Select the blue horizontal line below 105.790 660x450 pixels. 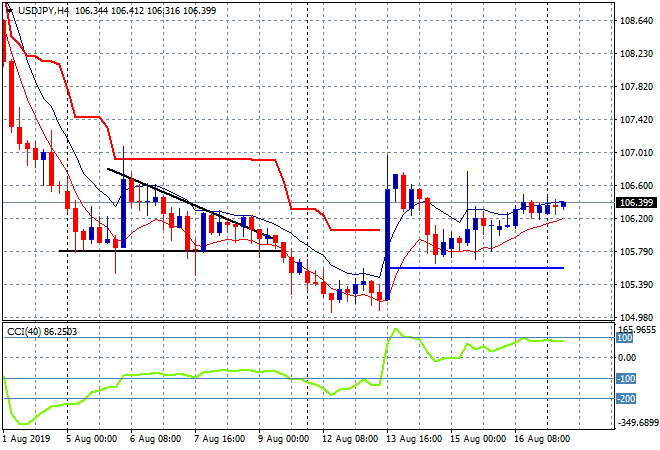click(x=476, y=268)
